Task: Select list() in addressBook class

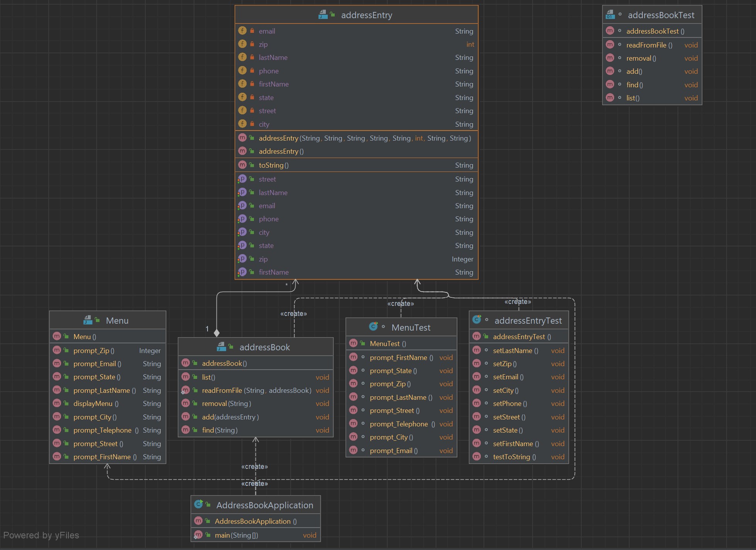Action: pos(255,377)
